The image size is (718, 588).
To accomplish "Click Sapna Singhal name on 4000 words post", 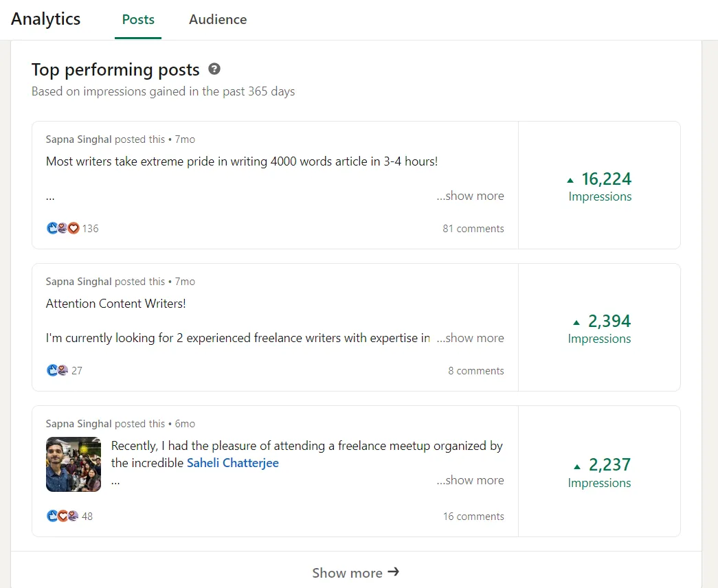I will 79,139.
